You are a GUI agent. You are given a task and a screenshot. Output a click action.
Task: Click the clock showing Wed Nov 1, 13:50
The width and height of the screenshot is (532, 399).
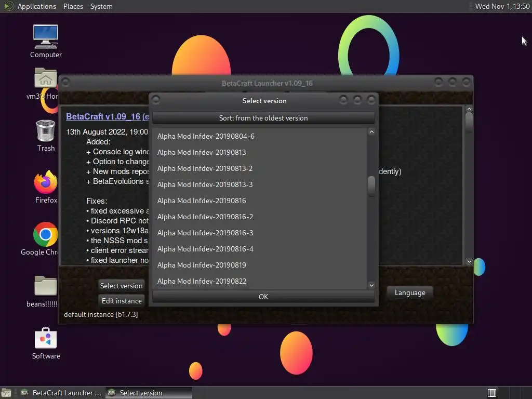pos(502,6)
